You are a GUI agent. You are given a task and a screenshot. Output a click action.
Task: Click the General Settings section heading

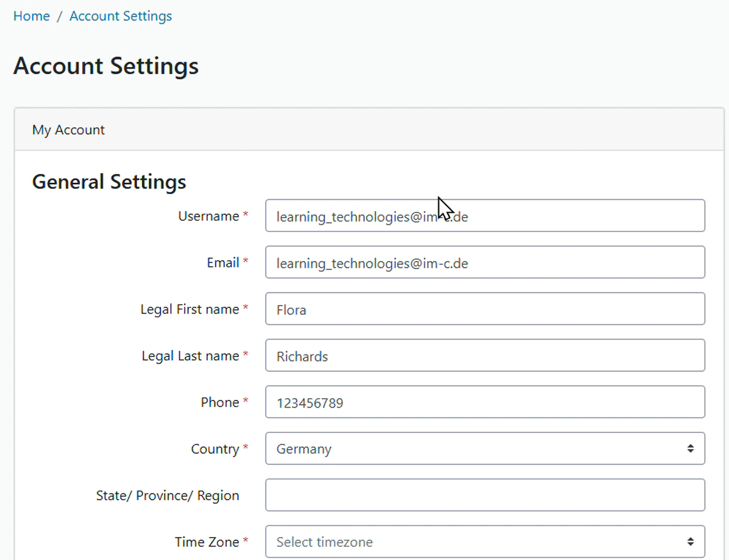click(109, 182)
